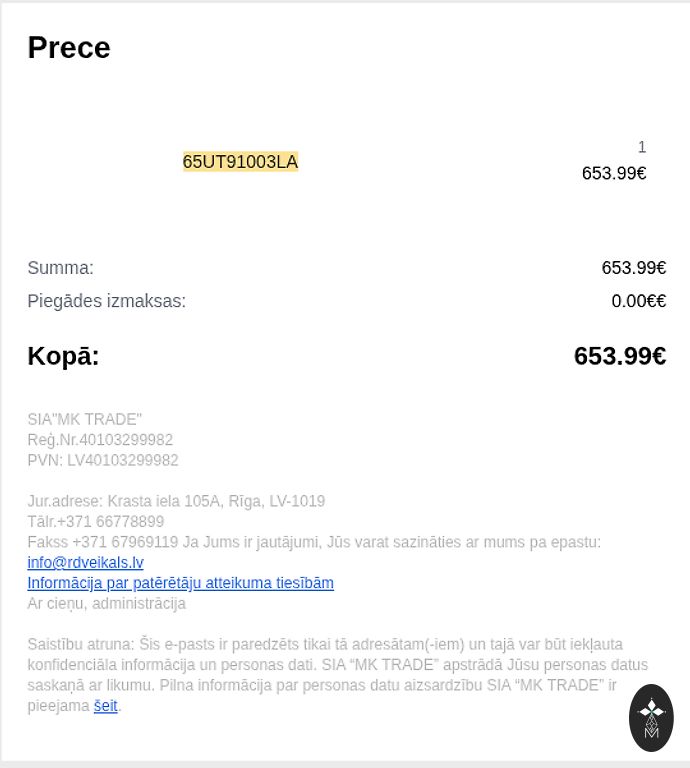The height and width of the screenshot is (768, 690).
Task: Click the "Piegādes izmaksas:" label
Action: [x=106, y=301]
